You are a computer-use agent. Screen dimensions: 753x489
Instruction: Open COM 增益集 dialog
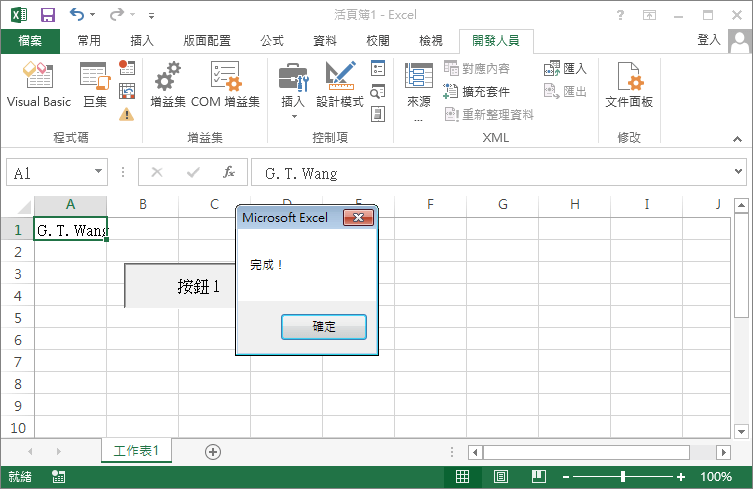coord(225,84)
